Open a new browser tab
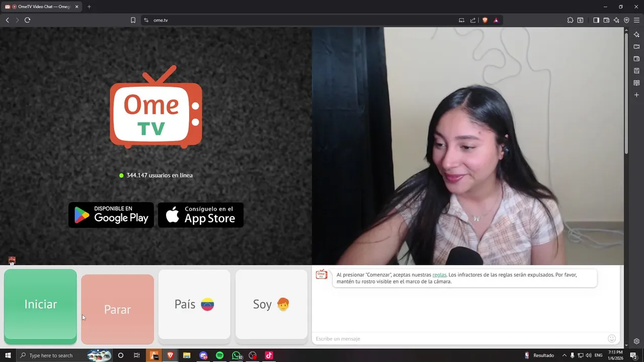Viewport: 644px width, 362px height. [89, 7]
